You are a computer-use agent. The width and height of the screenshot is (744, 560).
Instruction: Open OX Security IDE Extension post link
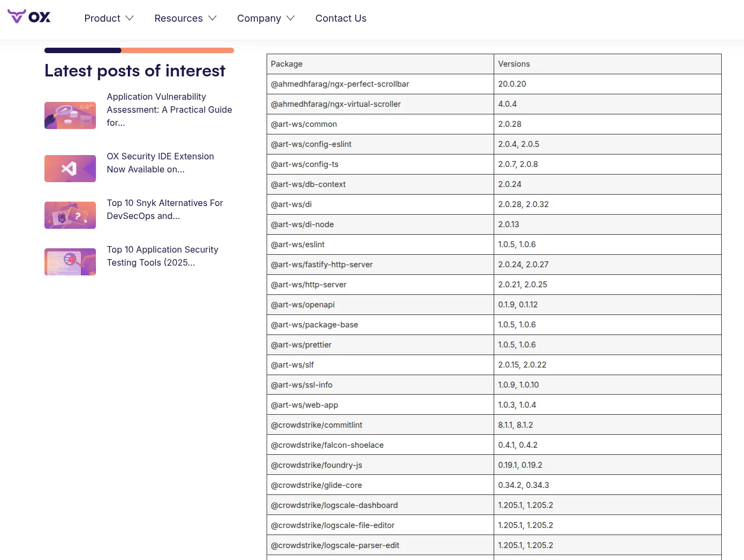(160, 163)
